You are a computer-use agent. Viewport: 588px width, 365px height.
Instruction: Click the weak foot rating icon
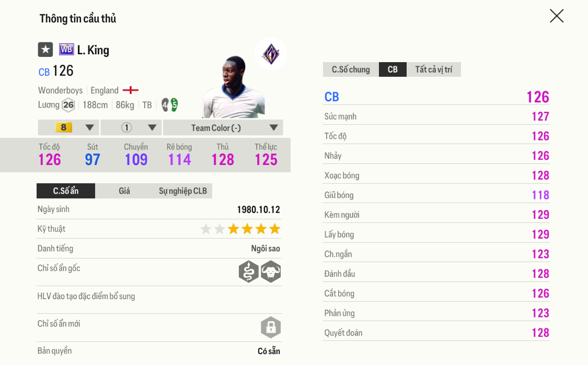point(169,105)
